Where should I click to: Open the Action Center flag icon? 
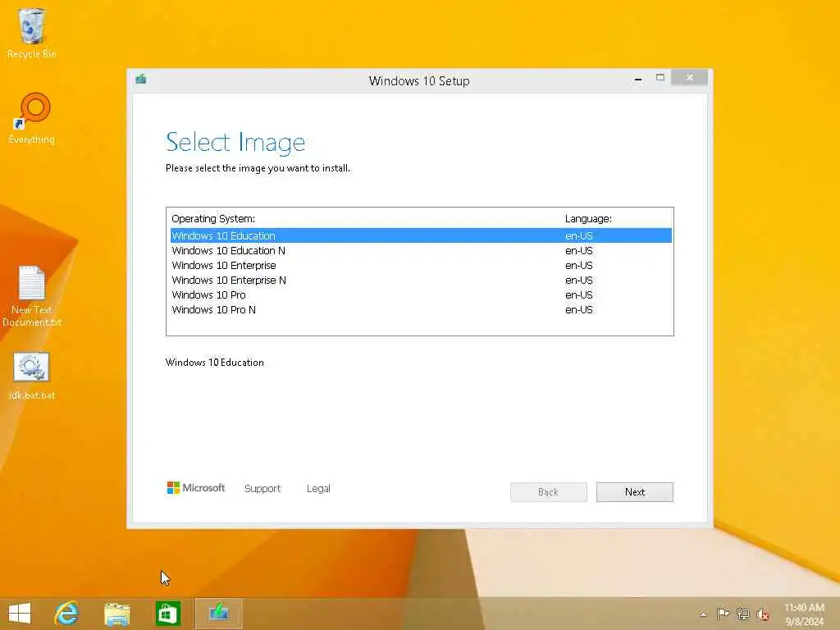coord(723,614)
